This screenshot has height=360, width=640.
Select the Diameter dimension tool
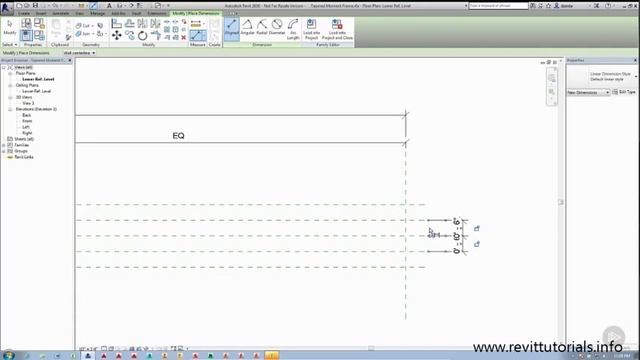click(277, 28)
